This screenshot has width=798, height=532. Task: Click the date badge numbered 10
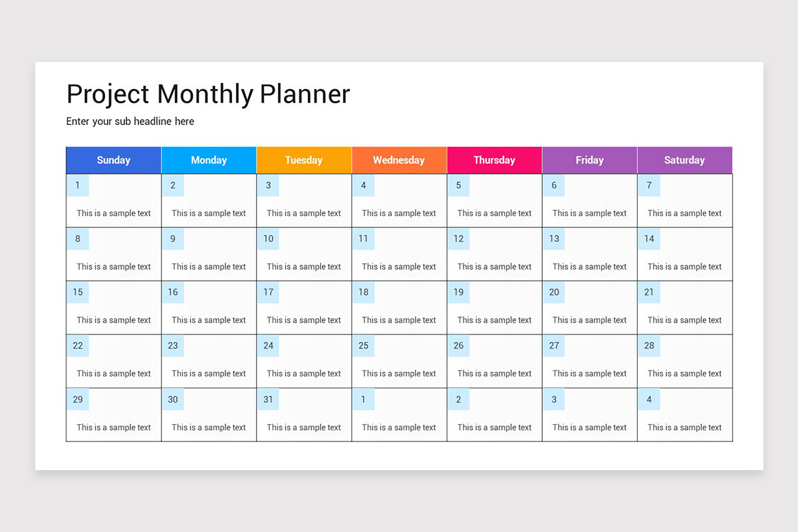click(268, 239)
